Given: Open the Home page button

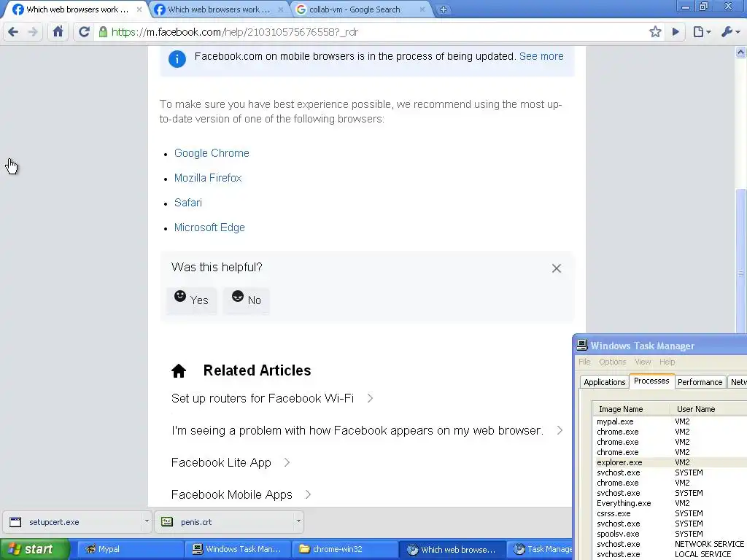Looking at the screenshot, I should 58,32.
